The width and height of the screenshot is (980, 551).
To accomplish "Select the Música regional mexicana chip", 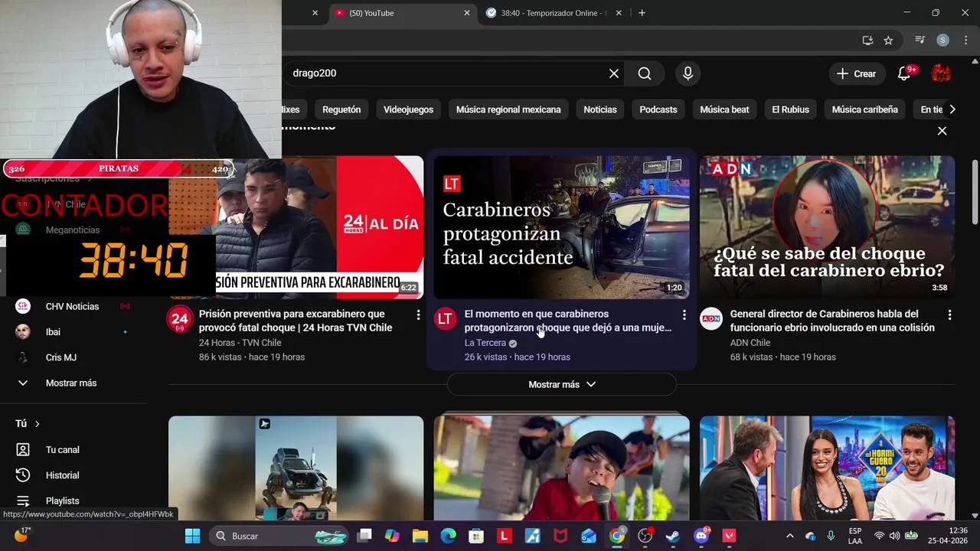I will pyautogui.click(x=508, y=109).
